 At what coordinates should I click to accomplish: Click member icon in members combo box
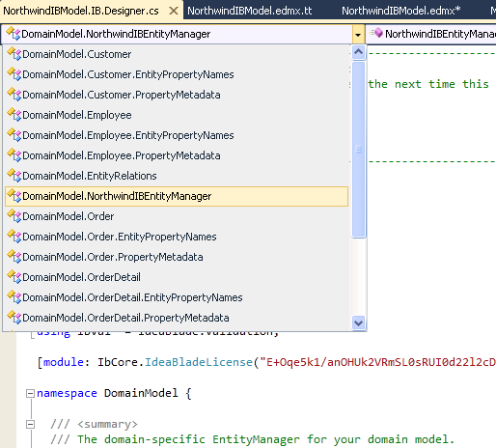pyautogui.click(x=376, y=33)
